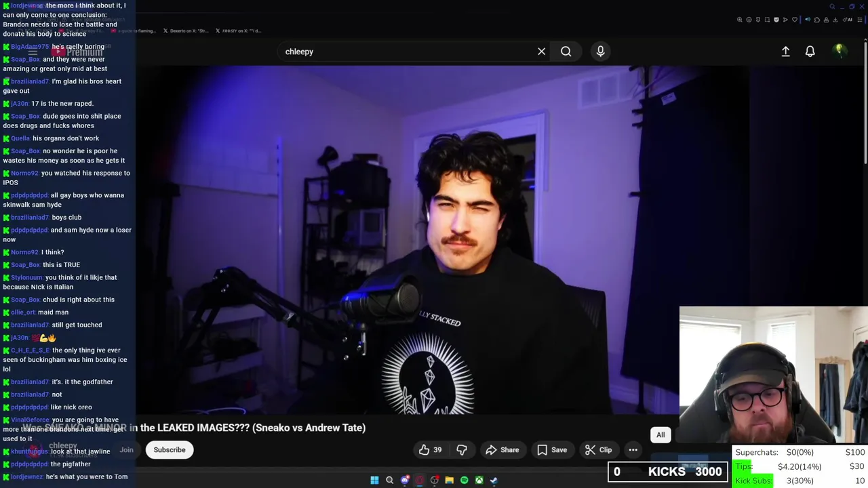This screenshot has width=868, height=488.
Task: Open File Explorer from the taskbar
Action: (449, 480)
